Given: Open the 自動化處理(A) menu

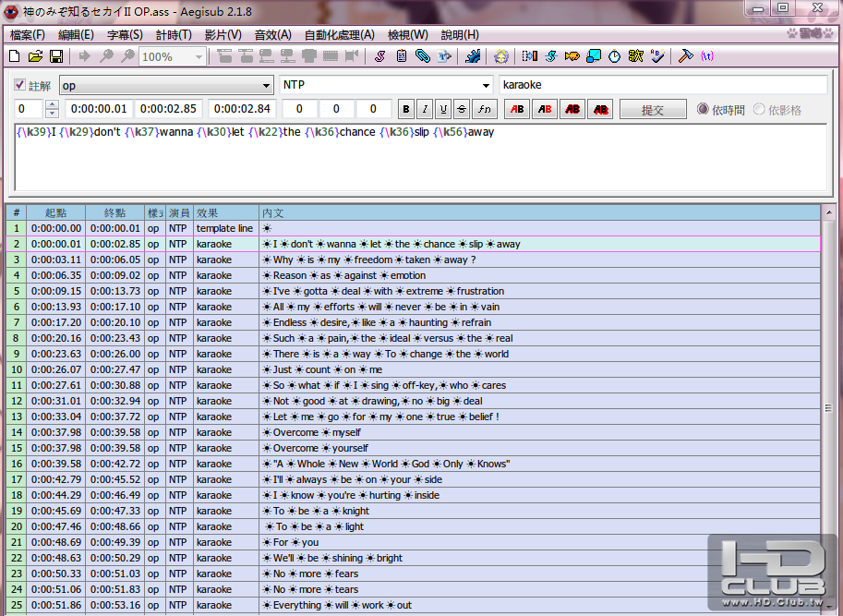Looking at the screenshot, I should tap(339, 35).
